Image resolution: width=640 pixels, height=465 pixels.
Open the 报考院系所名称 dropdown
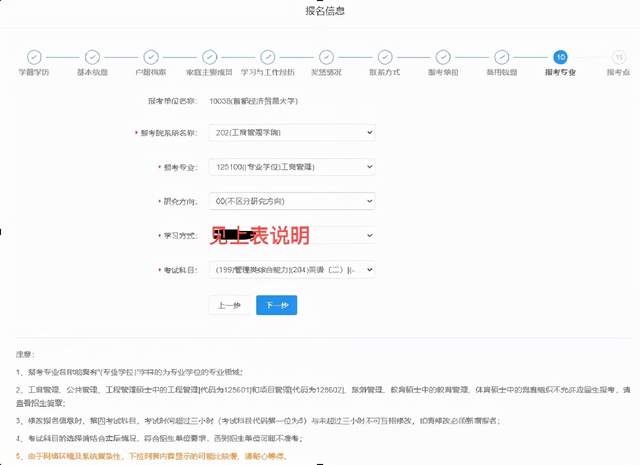click(x=292, y=133)
